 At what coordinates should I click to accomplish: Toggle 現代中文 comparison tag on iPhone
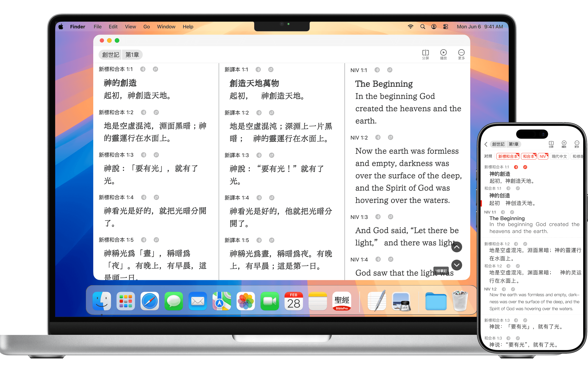tap(559, 156)
